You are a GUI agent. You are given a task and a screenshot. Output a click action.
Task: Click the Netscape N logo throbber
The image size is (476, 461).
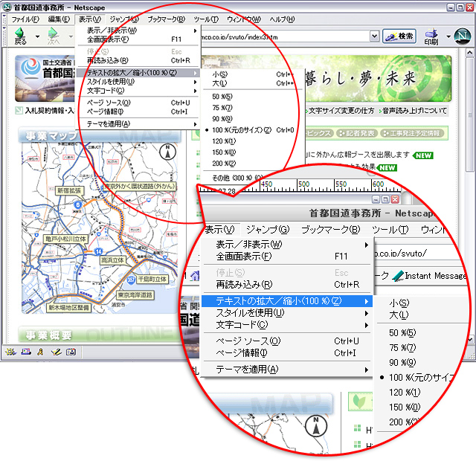(463, 36)
